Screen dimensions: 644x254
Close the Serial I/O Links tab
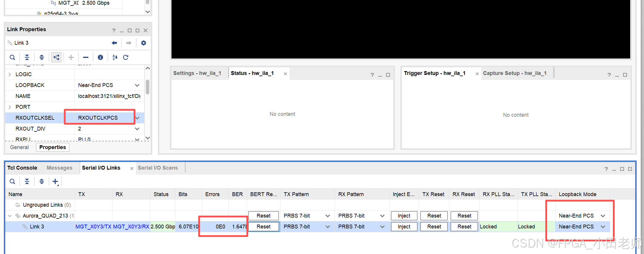(132, 168)
